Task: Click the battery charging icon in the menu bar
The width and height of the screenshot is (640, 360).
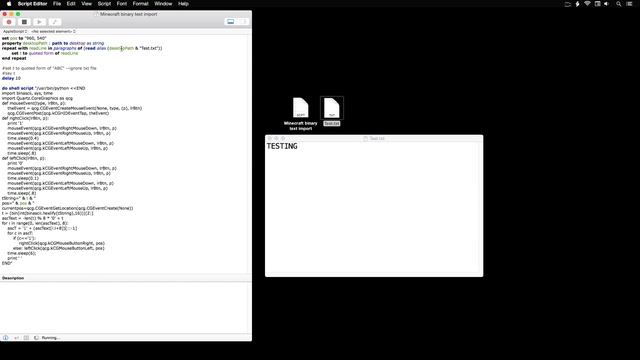Action: click(x=577, y=4)
